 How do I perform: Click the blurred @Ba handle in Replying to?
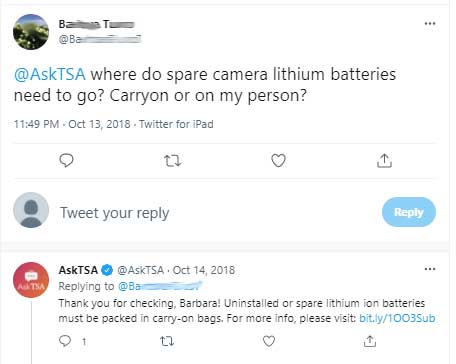160,286
